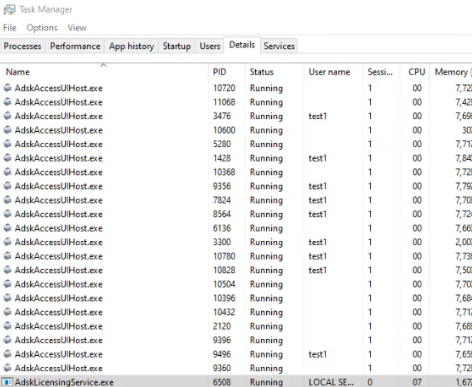
Task: Click the Task Manager title bar icon
Action: [9, 10]
